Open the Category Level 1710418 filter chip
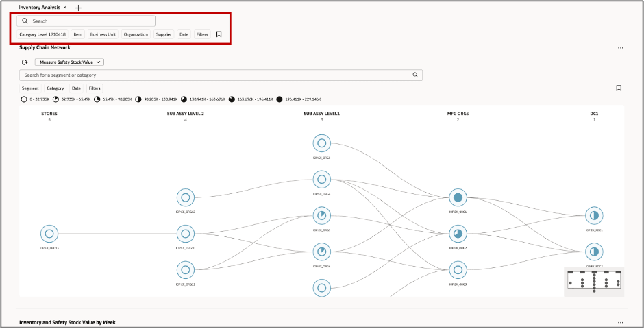 (42, 34)
